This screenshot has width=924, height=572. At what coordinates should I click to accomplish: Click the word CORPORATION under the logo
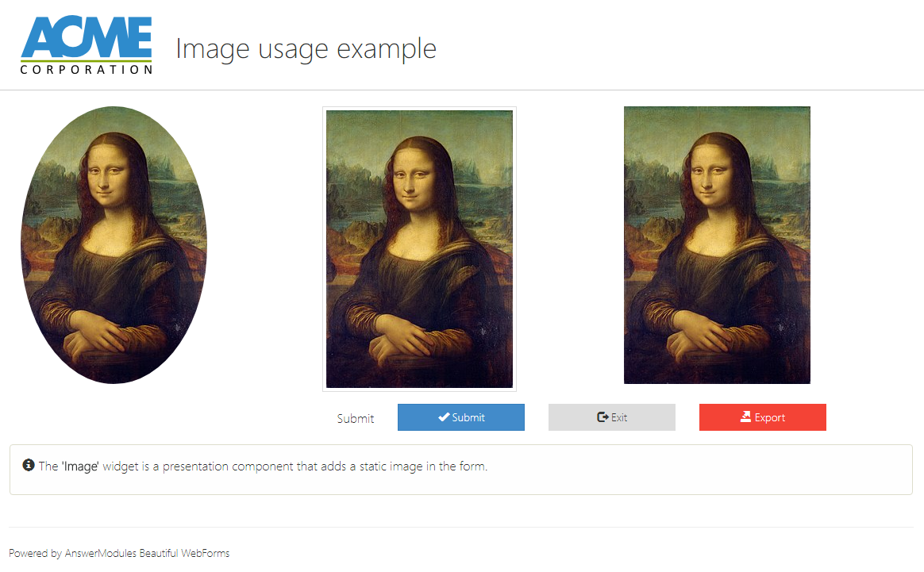[x=87, y=70]
